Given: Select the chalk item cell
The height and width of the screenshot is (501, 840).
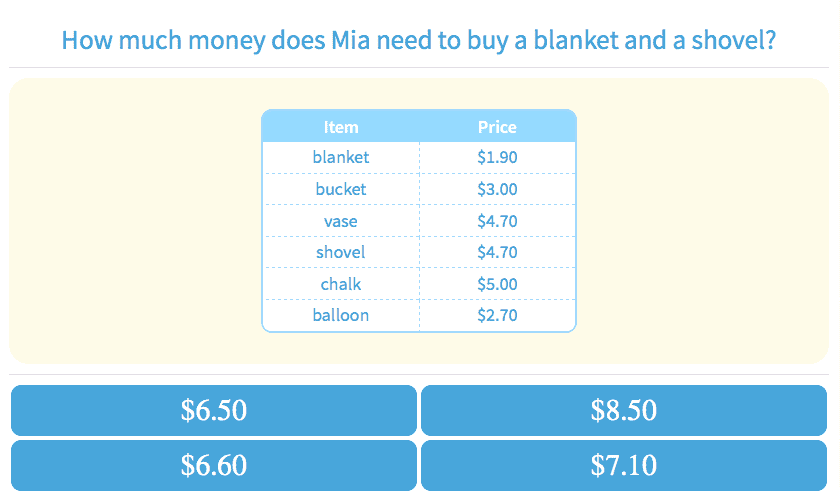Looking at the screenshot, I should (x=341, y=284).
